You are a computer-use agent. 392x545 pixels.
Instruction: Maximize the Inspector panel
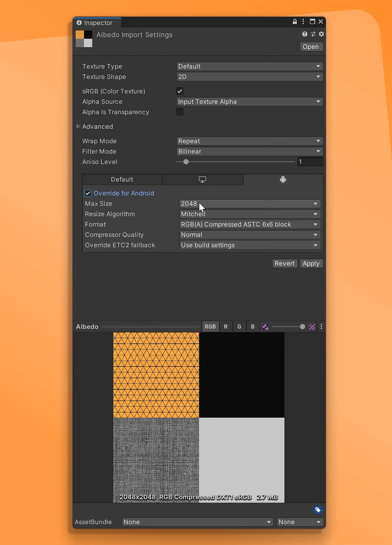(x=312, y=22)
